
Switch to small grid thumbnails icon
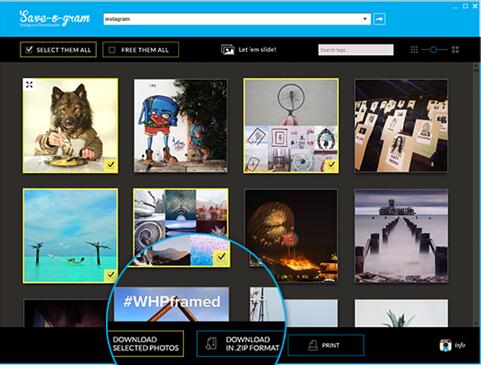[414, 50]
